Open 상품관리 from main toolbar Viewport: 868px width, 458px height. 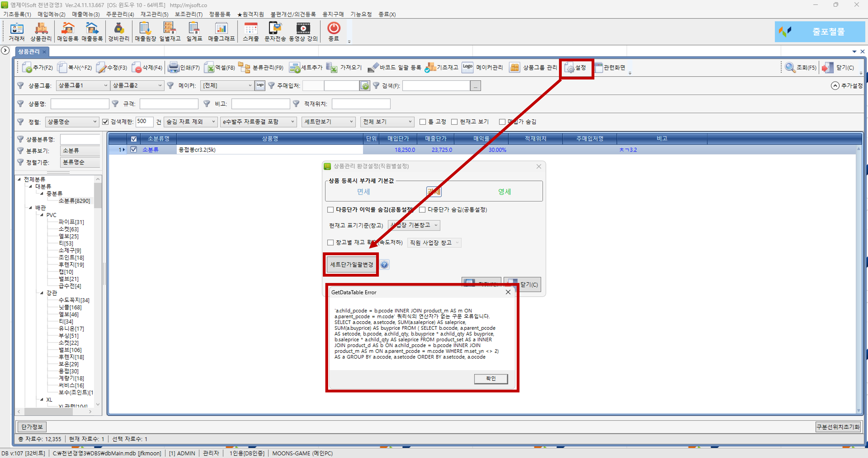click(41, 32)
